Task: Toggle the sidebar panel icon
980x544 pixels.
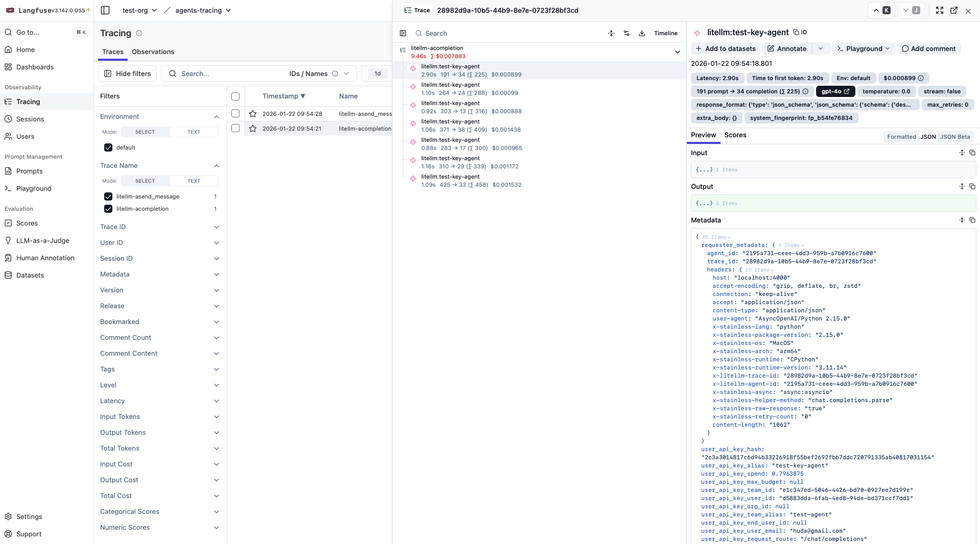Action: (x=105, y=10)
